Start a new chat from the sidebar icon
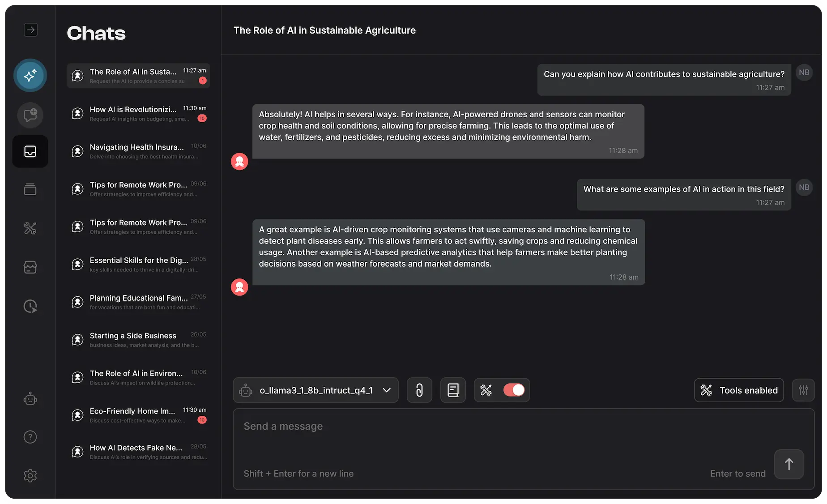This screenshot has height=504, width=827. point(30,115)
